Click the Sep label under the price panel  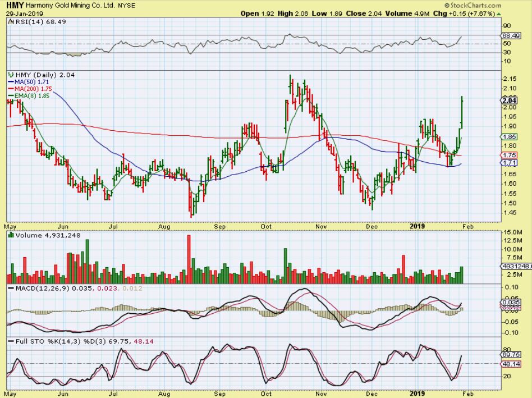pyautogui.click(x=220, y=226)
